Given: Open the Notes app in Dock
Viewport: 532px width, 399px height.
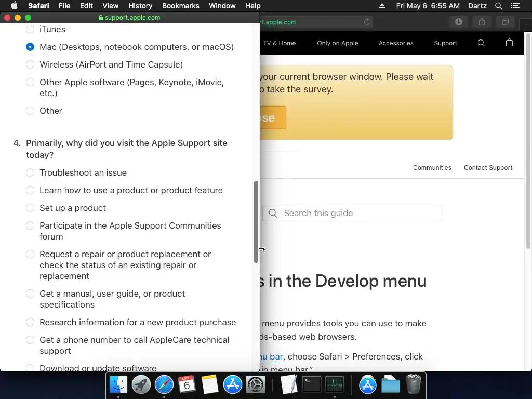Looking at the screenshot, I should 210,385.
